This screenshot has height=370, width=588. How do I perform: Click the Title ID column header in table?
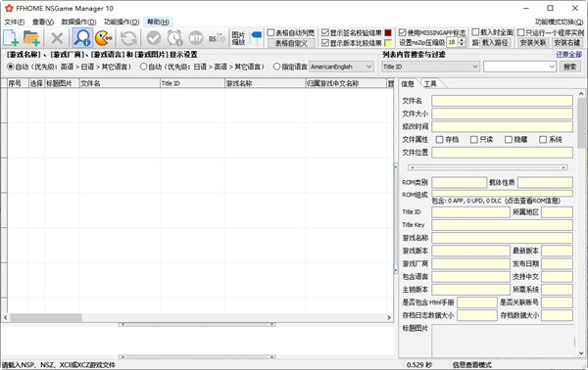coord(192,83)
